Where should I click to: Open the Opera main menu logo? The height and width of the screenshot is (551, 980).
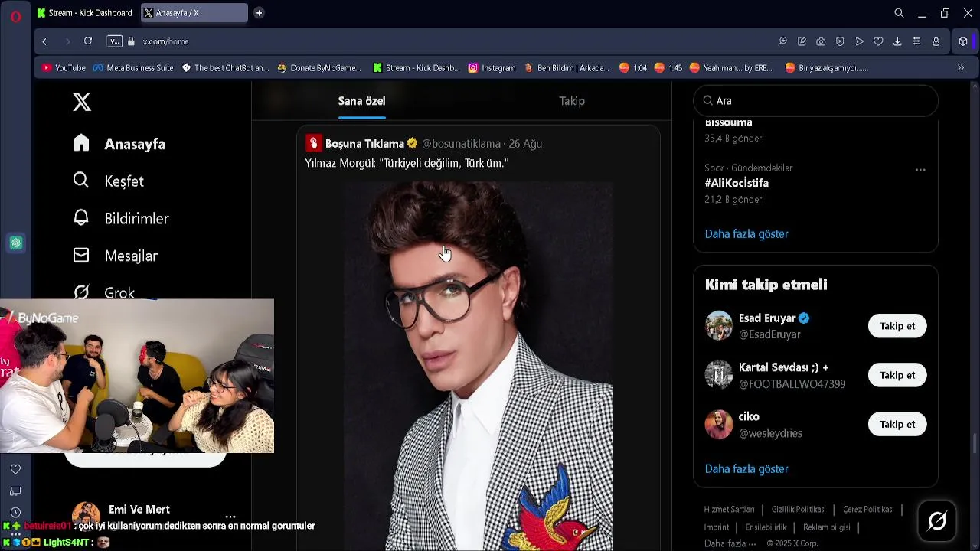click(x=15, y=15)
